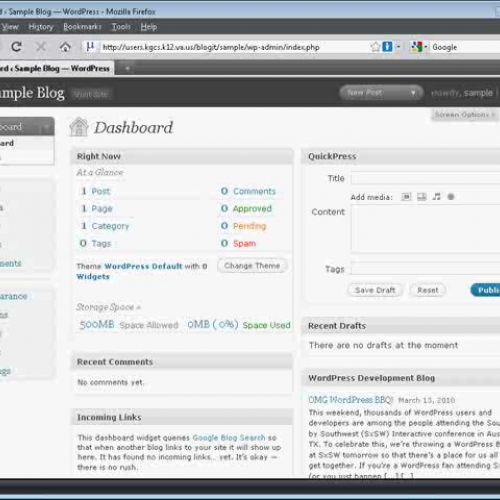The image size is (500, 500).
Task: Open the Approved comments link
Action: pyautogui.click(x=252, y=209)
